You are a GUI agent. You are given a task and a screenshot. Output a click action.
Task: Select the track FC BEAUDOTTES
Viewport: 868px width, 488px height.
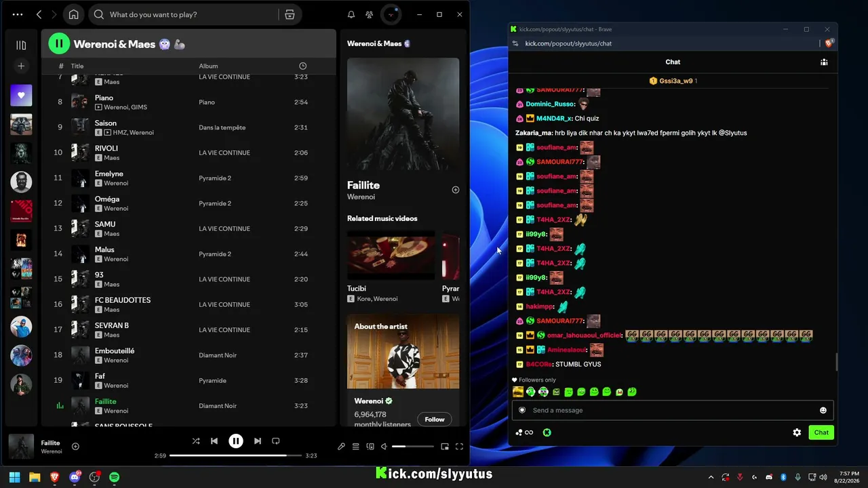pyautogui.click(x=189, y=305)
